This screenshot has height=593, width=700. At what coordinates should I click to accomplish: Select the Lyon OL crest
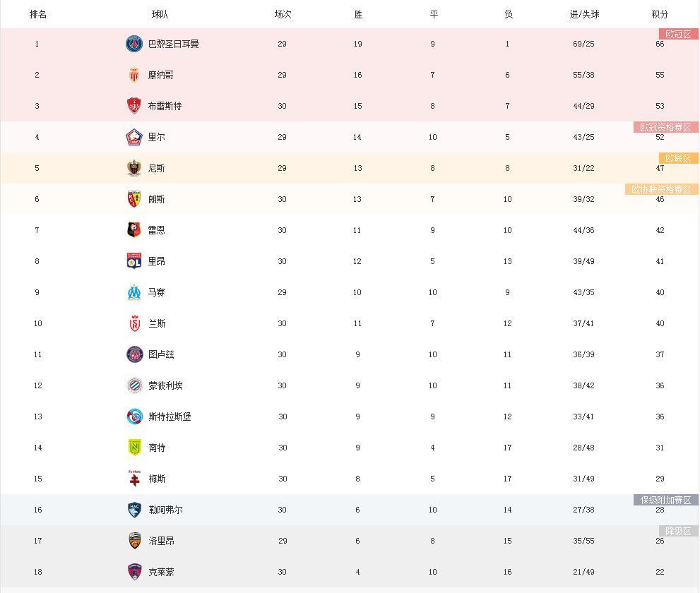pos(134,261)
